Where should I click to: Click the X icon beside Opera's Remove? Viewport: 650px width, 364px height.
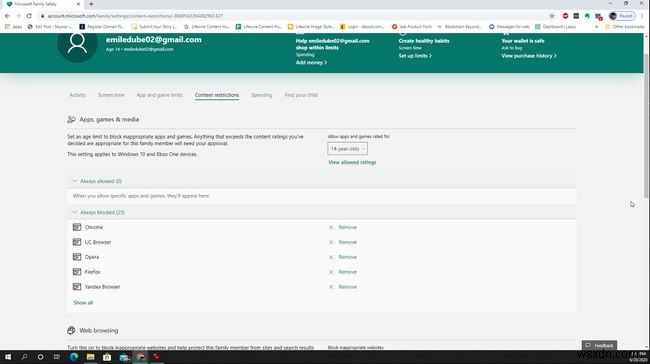331,257
